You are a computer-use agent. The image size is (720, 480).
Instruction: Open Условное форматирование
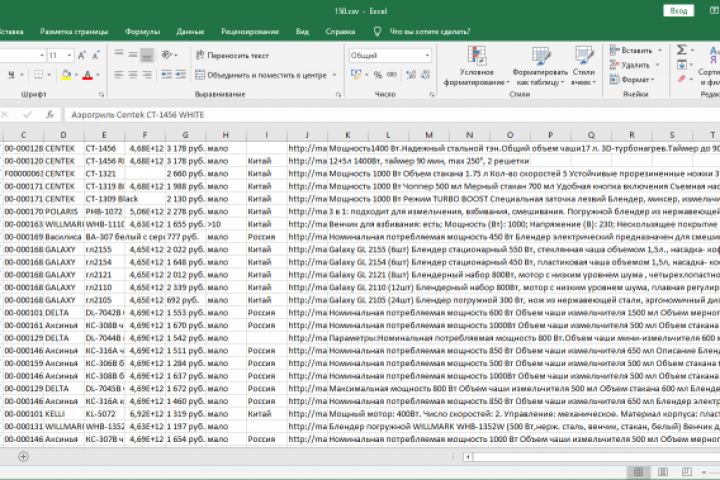coord(477,66)
